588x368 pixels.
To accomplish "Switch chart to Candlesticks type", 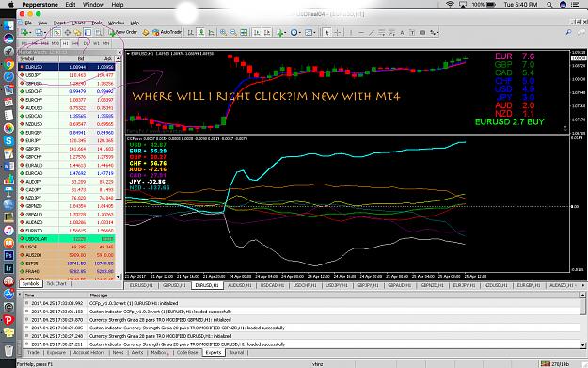I will 200,33.
